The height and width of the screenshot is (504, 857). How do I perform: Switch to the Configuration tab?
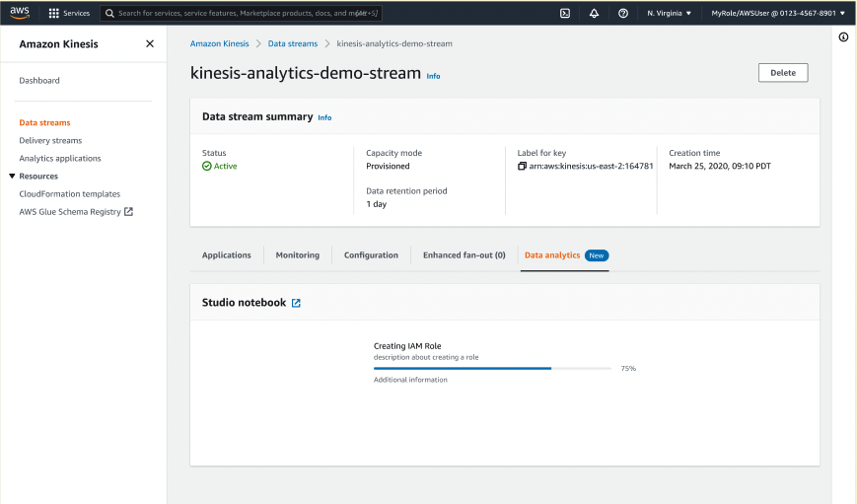371,255
